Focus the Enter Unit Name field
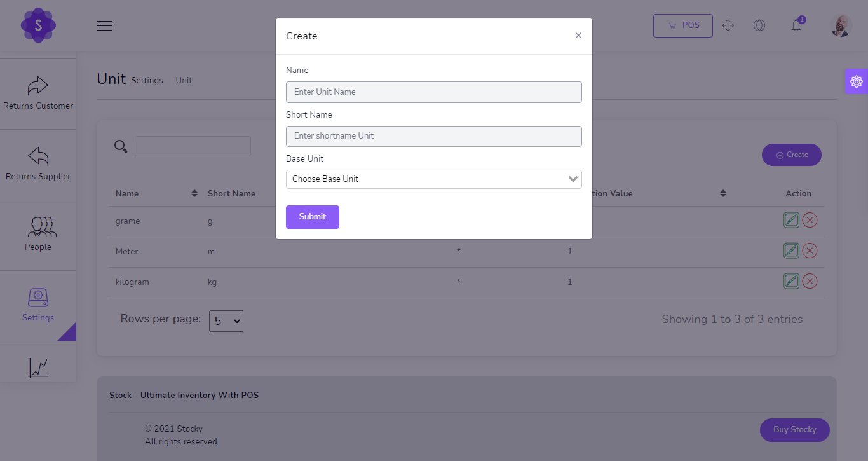Image resolution: width=868 pixels, height=461 pixels. coord(433,92)
